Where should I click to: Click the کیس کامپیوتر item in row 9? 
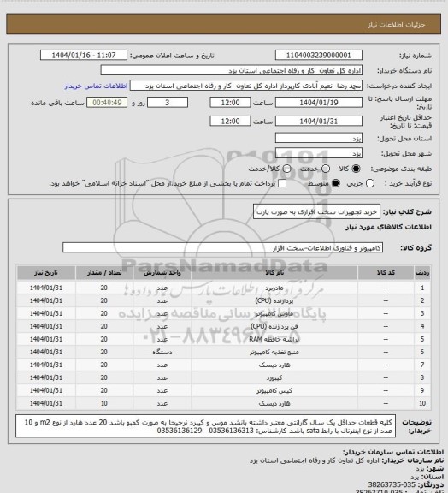click(x=274, y=391)
